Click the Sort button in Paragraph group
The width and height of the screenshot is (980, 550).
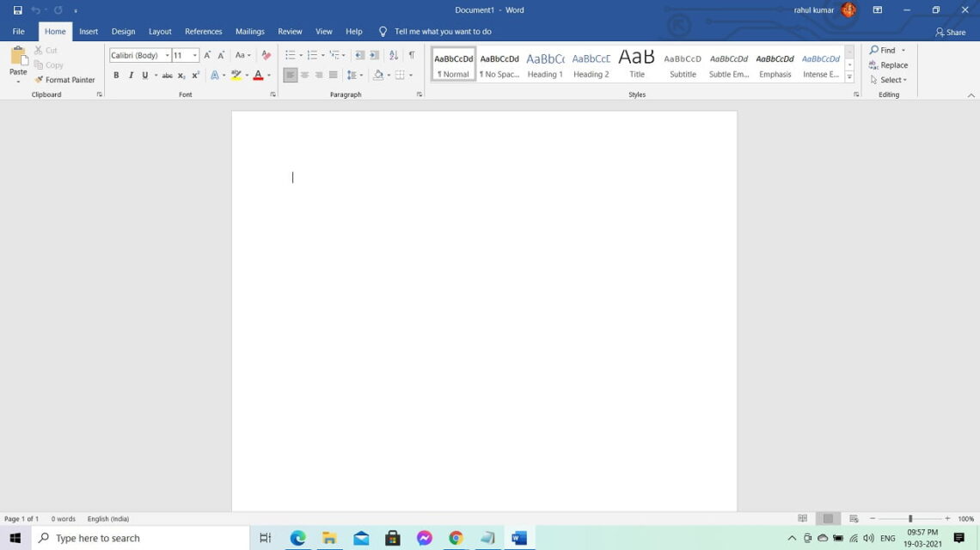pos(394,55)
